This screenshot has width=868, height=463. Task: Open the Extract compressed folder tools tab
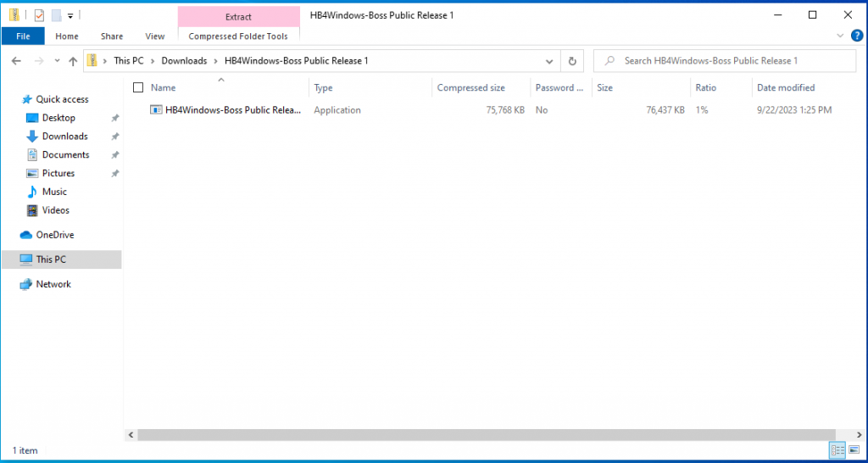tap(238, 17)
